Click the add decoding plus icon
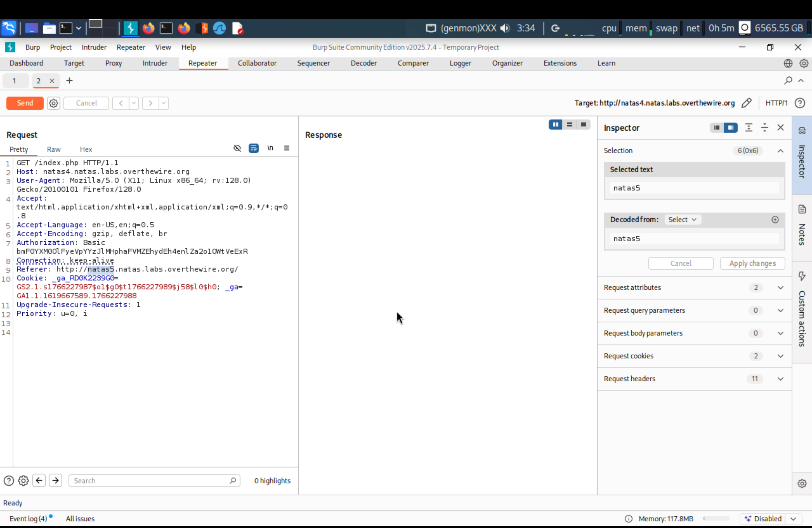This screenshot has width=812, height=528. click(x=775, y=220)
